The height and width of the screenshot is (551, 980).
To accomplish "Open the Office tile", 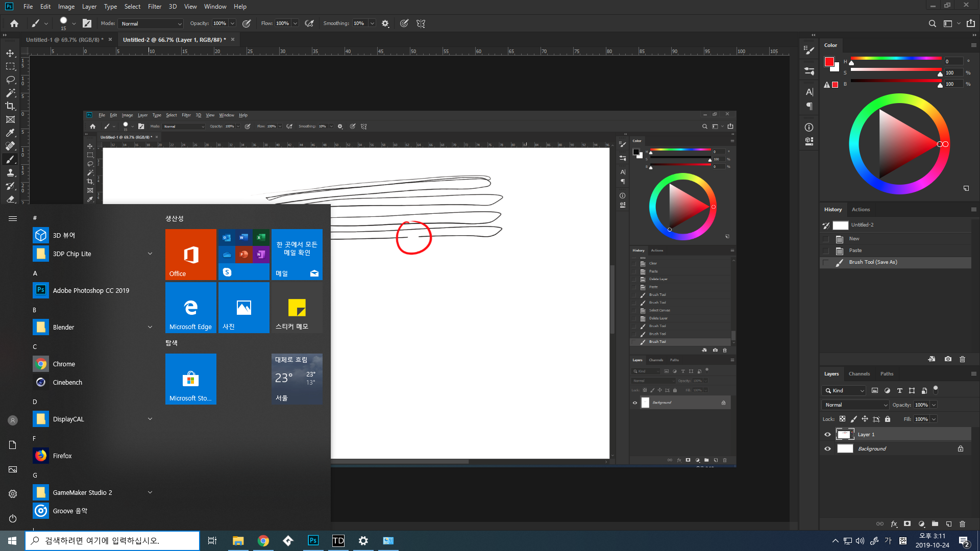I will pos(190,254).
